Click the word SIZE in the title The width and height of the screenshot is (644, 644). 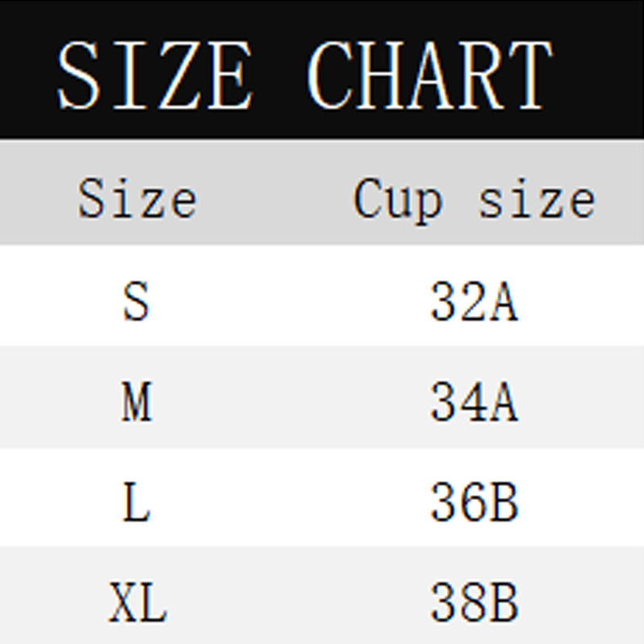[155, 76]
